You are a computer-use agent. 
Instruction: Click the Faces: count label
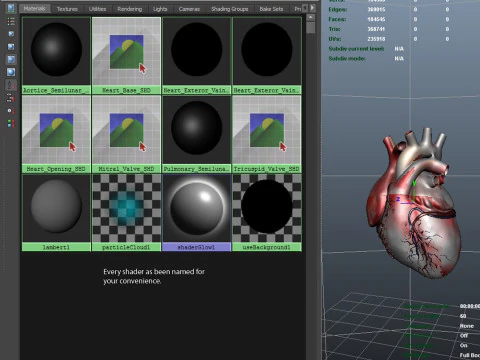(x=337, y=19)
